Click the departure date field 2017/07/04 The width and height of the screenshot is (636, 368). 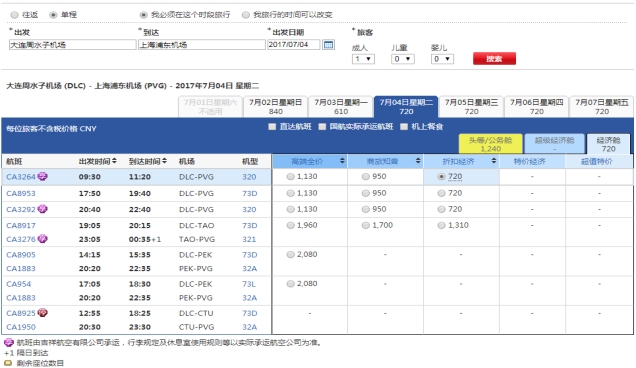(x=294, y=45)
